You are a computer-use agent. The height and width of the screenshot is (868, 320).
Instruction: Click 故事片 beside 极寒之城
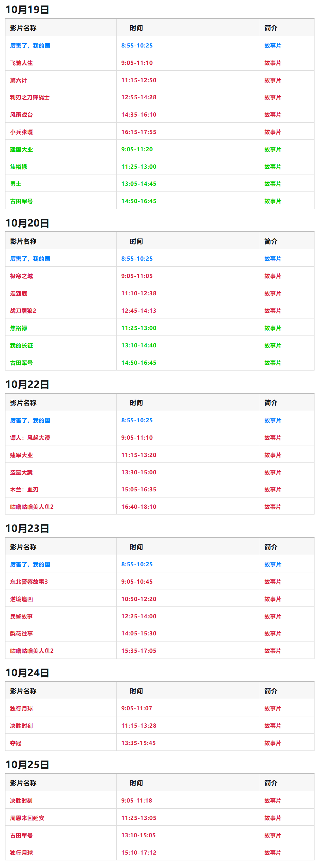tap(273, 276)
